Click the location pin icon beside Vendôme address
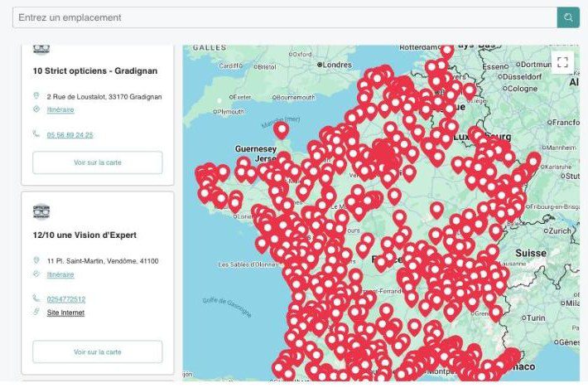 point(36,260)
